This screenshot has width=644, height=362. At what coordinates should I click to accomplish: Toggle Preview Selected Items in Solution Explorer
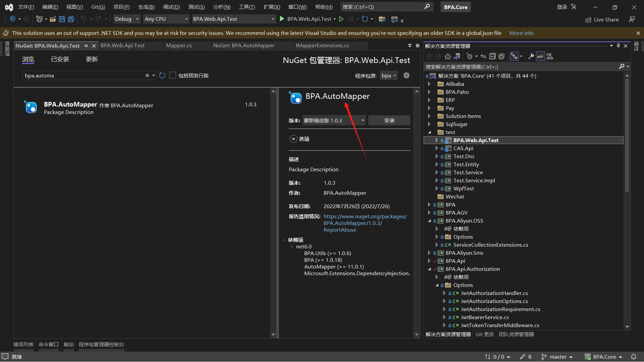click(x=540, y=56)
